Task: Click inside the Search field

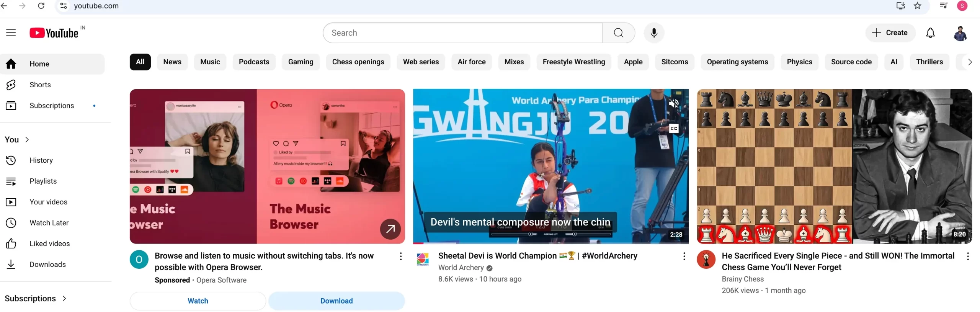Action: (462, 33)
